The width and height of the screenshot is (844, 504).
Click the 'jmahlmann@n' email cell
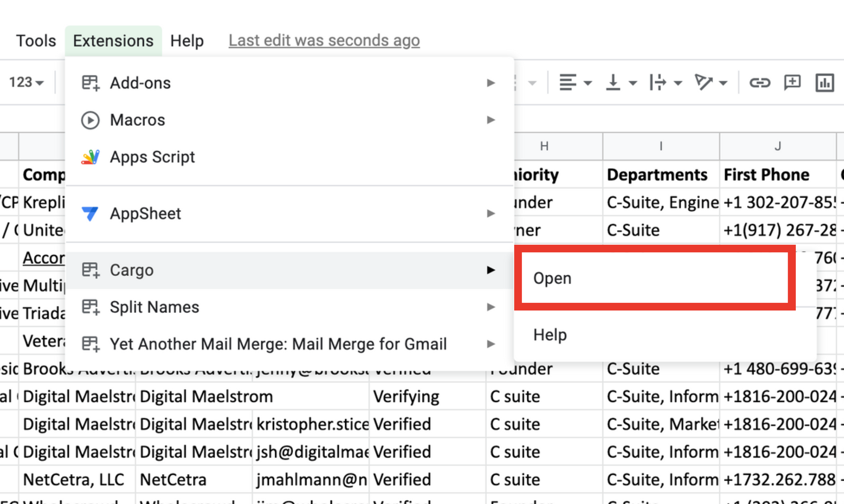(311, 480)
